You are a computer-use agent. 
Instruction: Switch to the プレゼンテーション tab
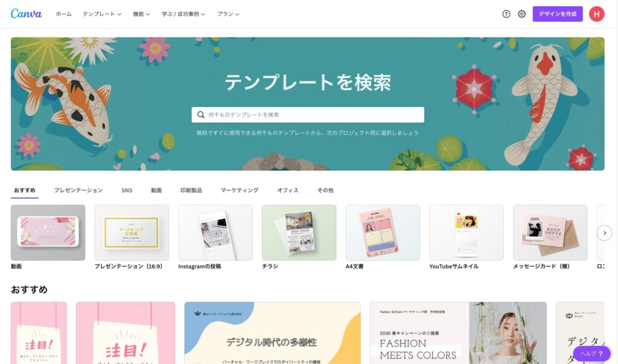78,190
